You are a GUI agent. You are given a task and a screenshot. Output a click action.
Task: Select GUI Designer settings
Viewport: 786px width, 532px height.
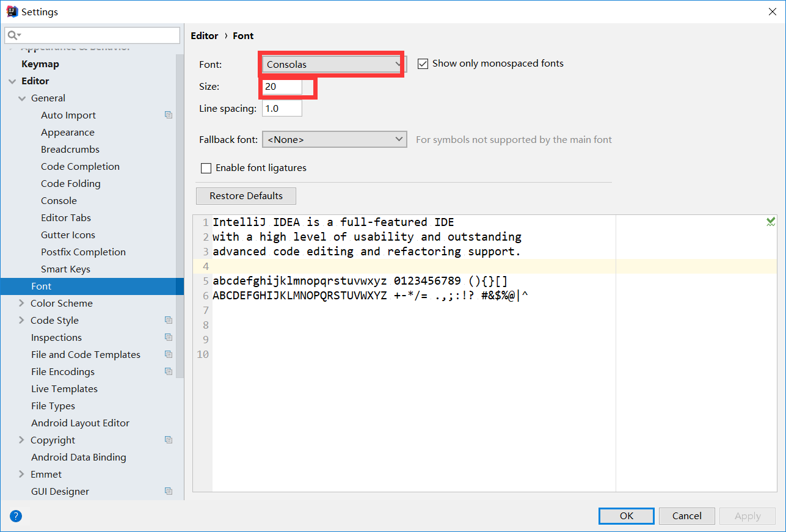click(x=60, y=492)
